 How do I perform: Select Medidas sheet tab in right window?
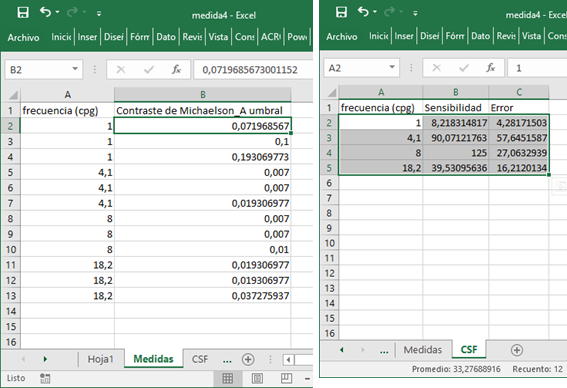(x=423, y=350)
